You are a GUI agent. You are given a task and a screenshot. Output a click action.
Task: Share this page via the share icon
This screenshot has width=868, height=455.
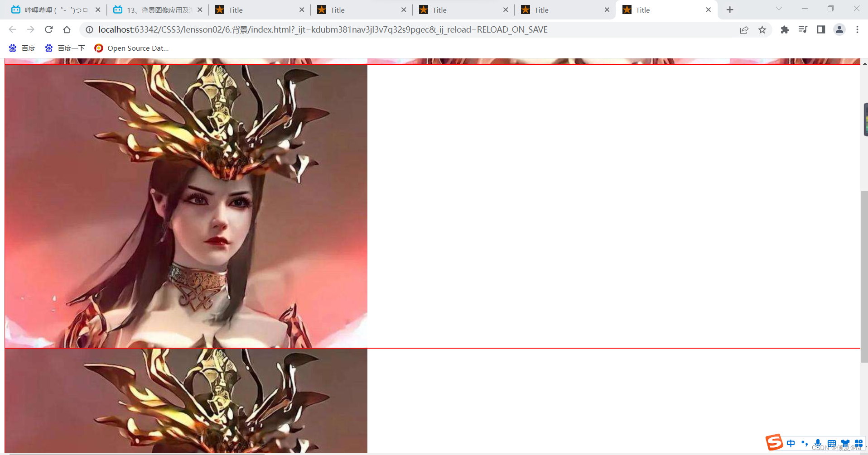744,29
